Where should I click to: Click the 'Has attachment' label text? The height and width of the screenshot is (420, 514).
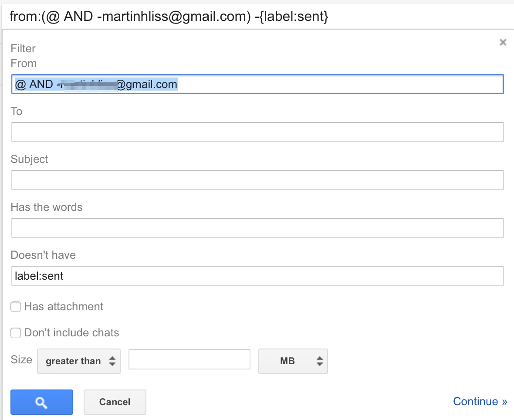coord(64,307)
